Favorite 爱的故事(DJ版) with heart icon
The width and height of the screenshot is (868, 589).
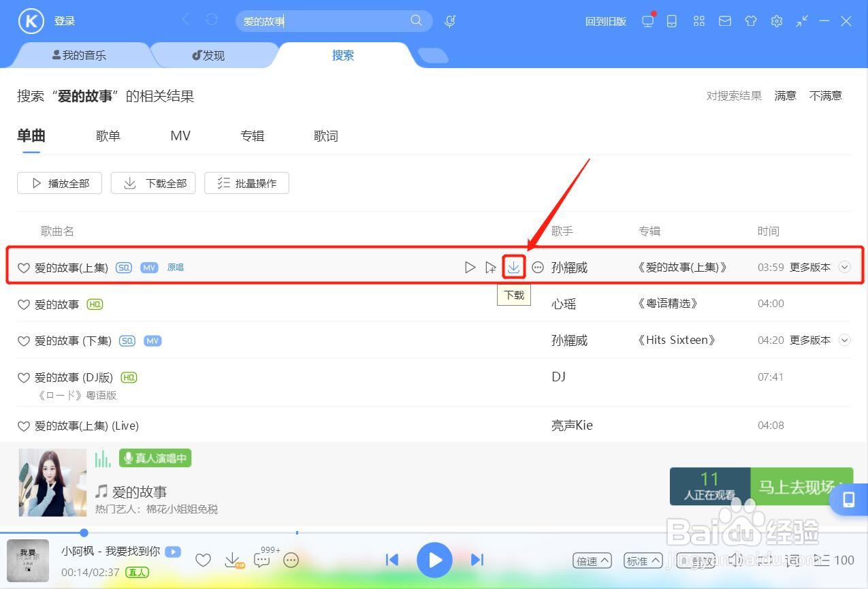click(23, 377)
